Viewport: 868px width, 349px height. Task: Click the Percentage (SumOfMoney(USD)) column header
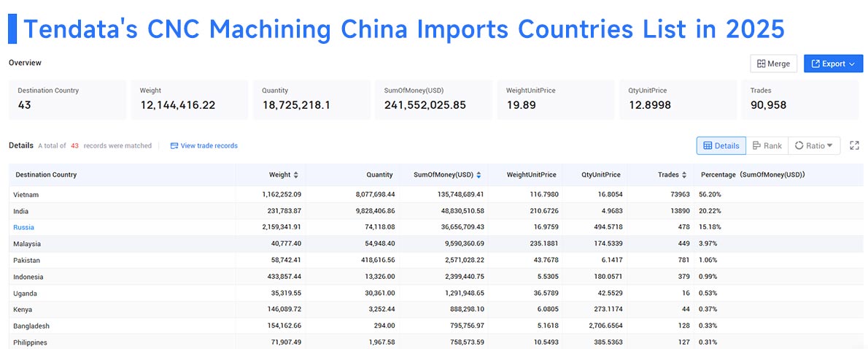pos(753,174)
